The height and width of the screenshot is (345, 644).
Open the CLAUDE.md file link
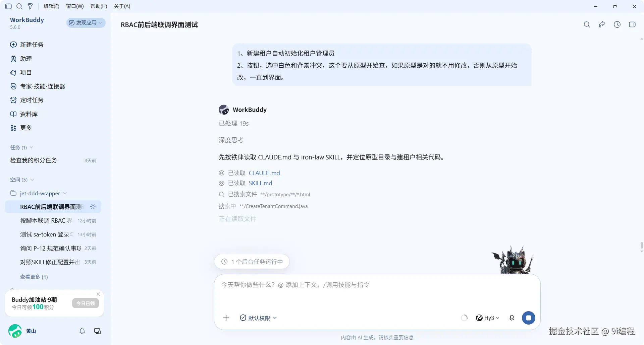click(x=264, y=173)
